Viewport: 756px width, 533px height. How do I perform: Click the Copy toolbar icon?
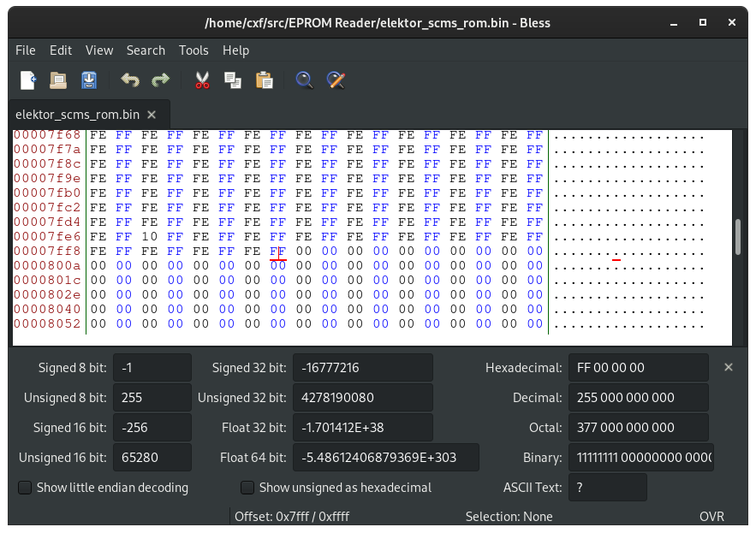pos(233,80)
